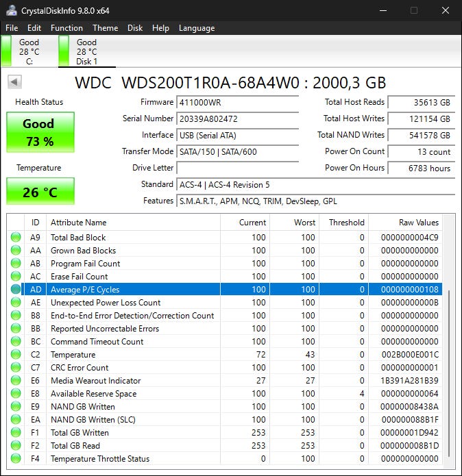Click the Raw Values column header
The height and width of the screenshot is (476, 462).
pyautogui.click(x=406, y=223)
